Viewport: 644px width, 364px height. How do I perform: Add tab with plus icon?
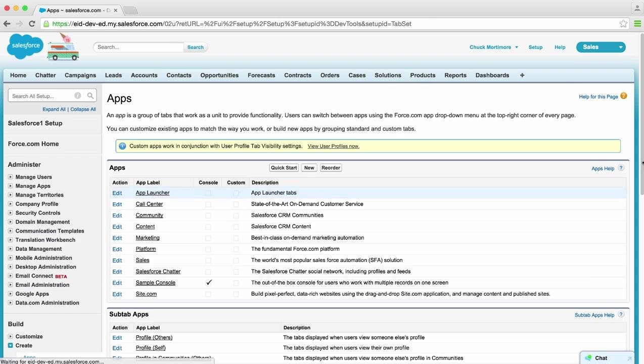pyautogui.click(x=522, y=75)
